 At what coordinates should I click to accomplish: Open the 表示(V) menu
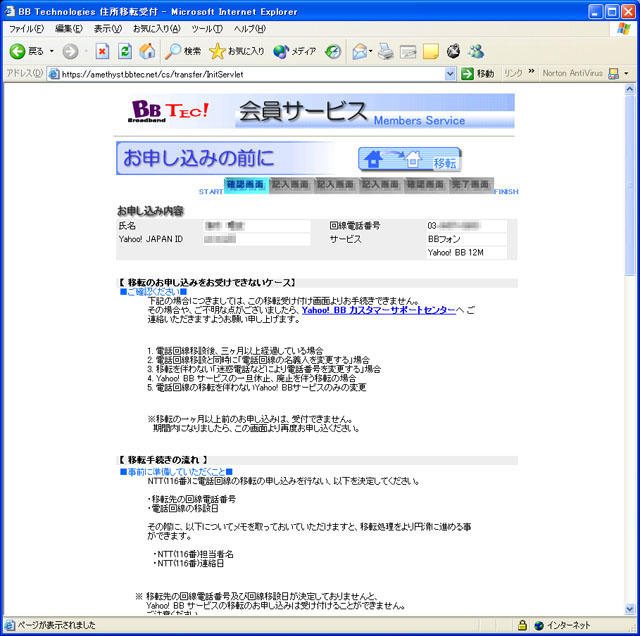click(x=108, y=29)
